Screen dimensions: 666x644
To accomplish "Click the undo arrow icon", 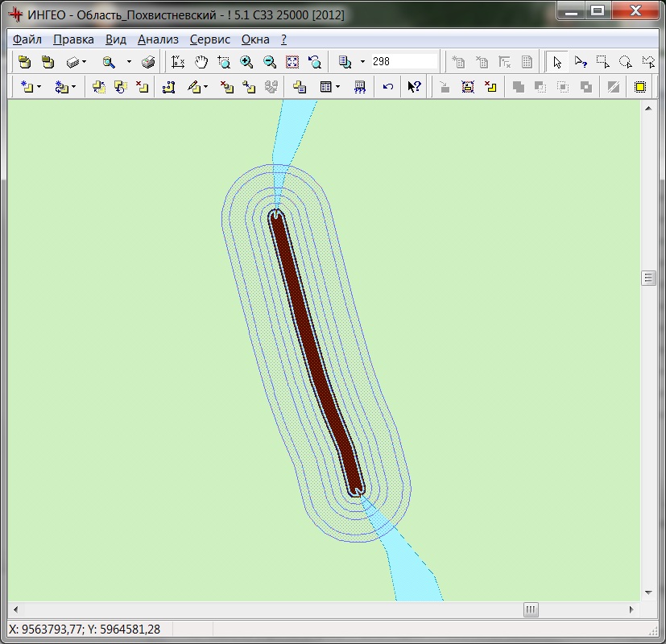I will tap(388, 87).
